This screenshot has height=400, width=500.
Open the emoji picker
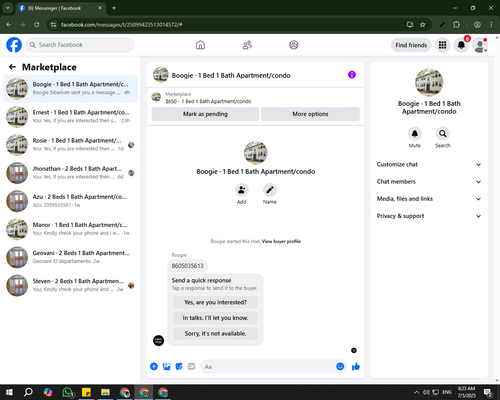340,367
